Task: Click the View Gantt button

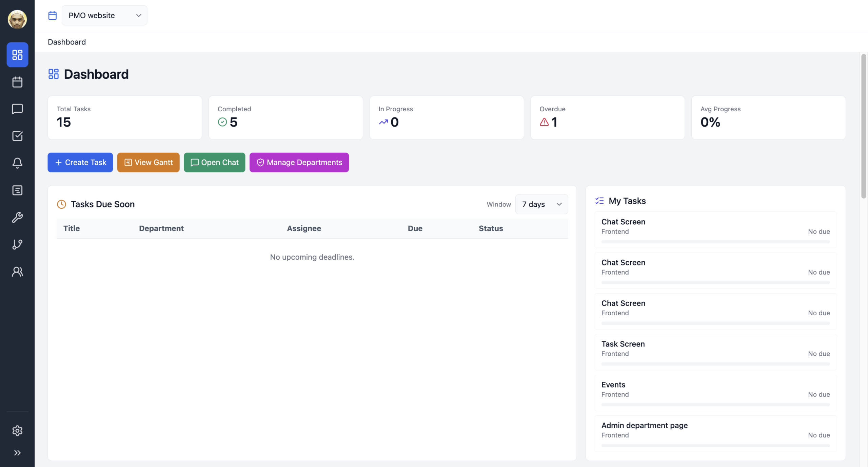Action: 148,163
